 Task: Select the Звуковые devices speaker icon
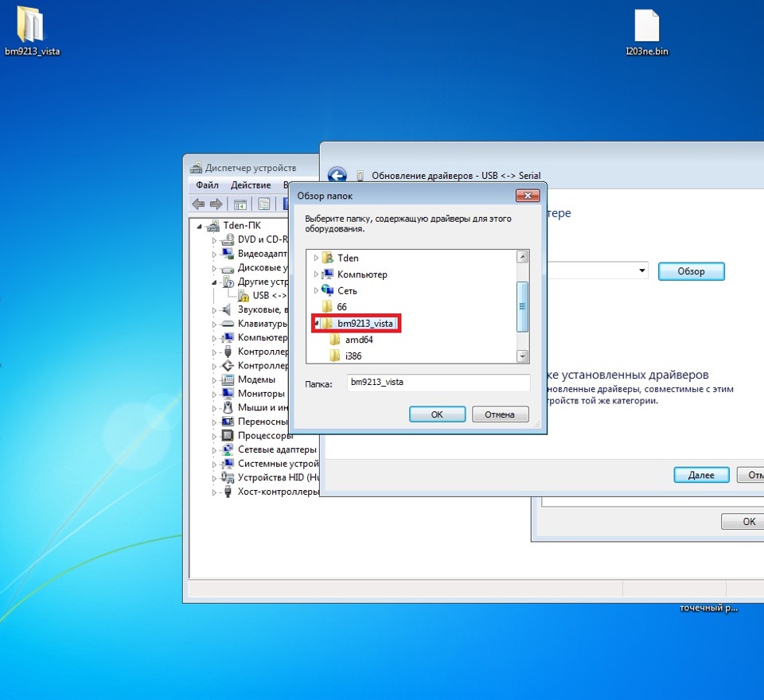click(228, 309)
